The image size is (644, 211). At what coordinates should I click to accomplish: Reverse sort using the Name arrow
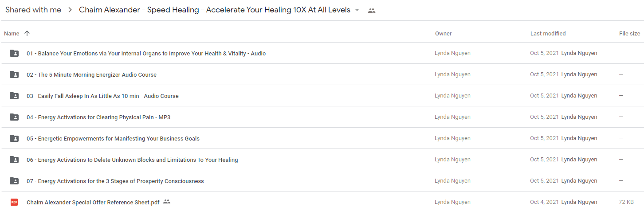[x=27, y=33]
